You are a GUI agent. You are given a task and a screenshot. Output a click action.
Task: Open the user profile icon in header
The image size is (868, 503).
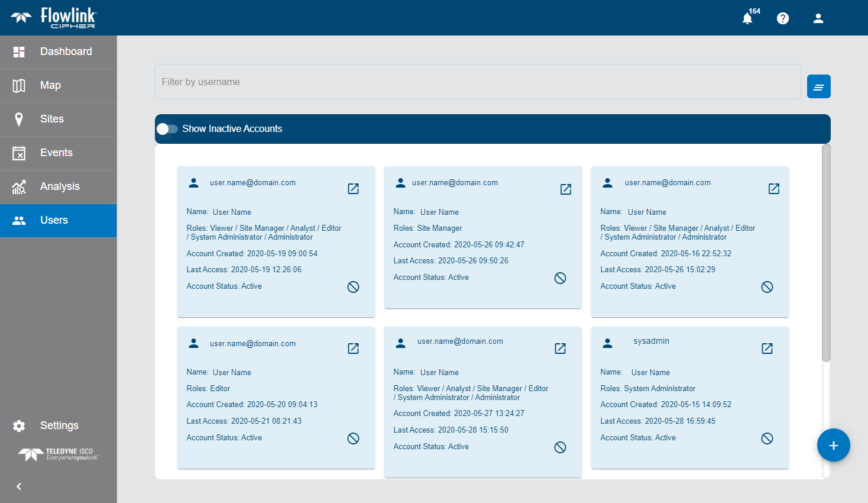point(818,18)
